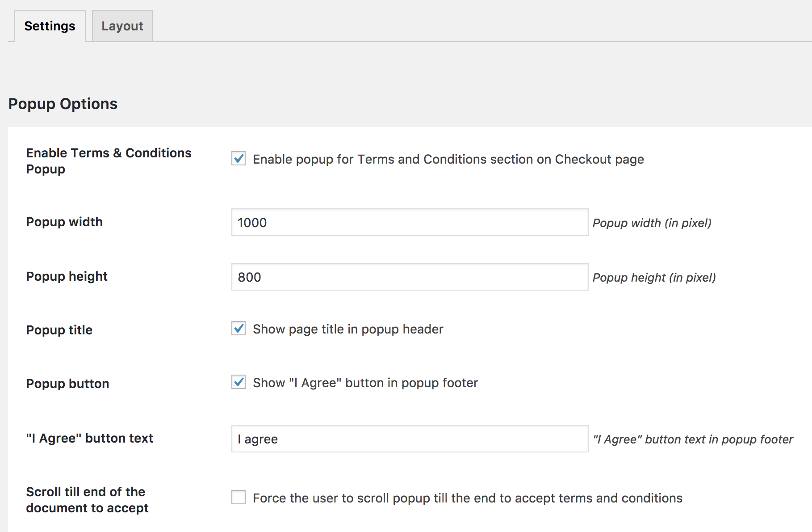Click the 'Popup Options' heading
Screen dimensions: 812x532
point(63,104)
